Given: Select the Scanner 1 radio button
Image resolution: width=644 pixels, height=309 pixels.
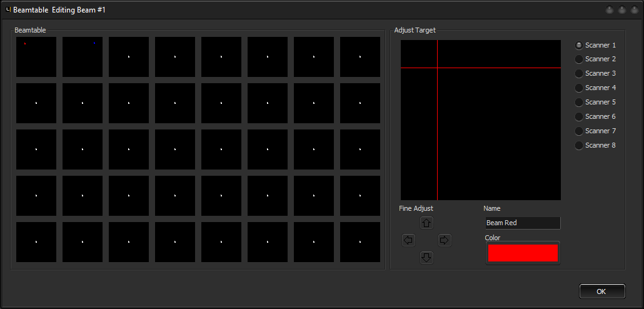Looking at the screenshot, I should [x=579, y=45].
